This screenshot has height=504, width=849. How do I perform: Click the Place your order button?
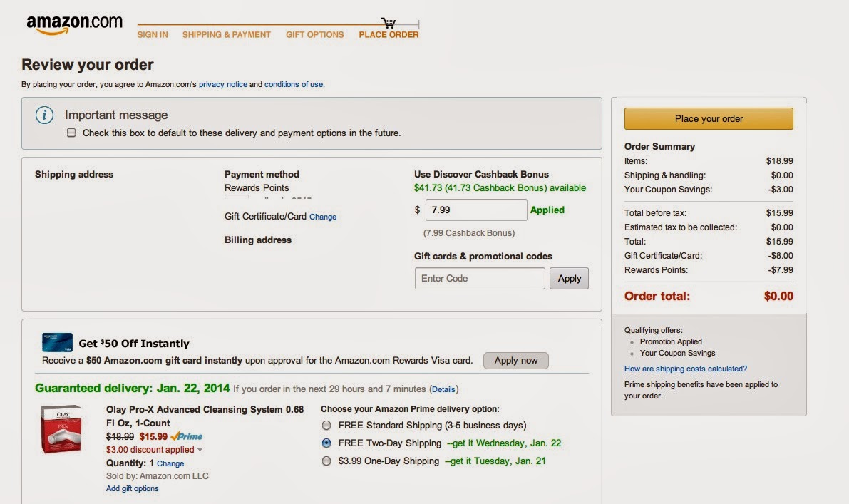(708, 118)
